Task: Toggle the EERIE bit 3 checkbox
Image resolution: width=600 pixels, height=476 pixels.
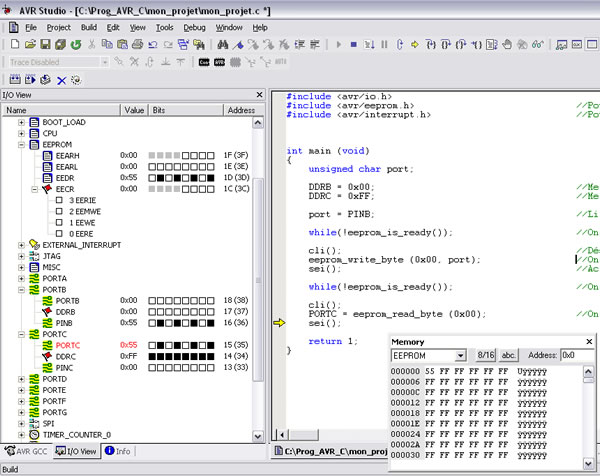Action: point(60,200)
